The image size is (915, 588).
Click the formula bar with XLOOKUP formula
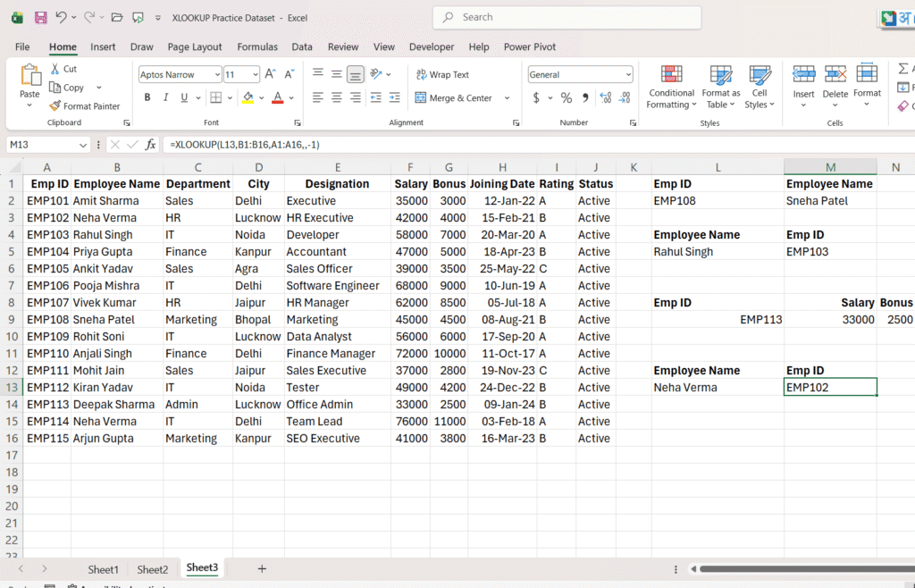[538, 145]
